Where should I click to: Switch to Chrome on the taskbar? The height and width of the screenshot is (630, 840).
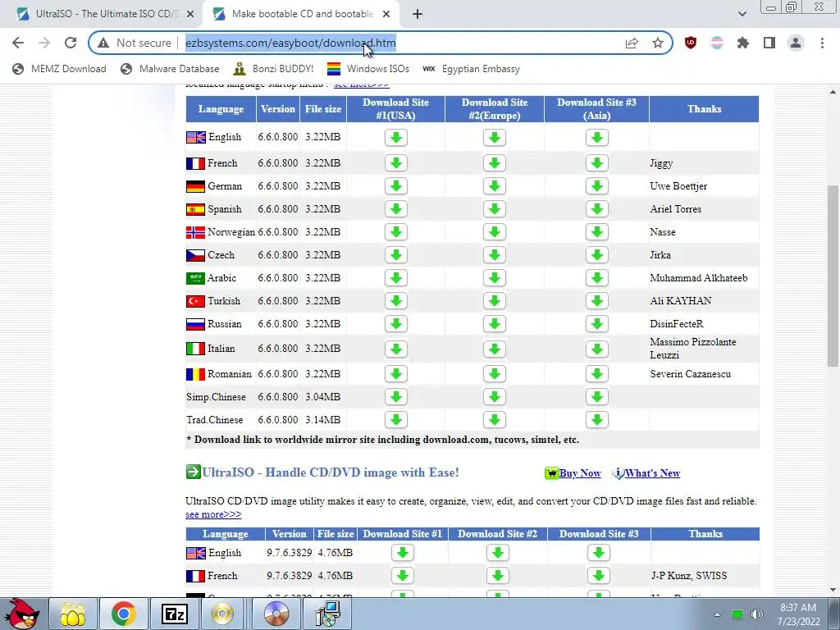click(x=123, y=614)
